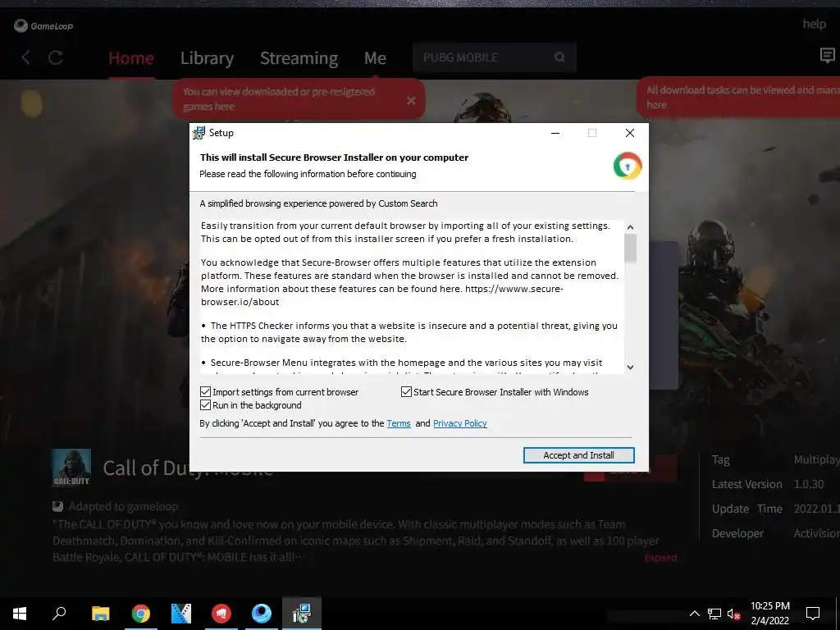Viewport: 840px width, 630px height.
Task: Open the Windows Start menu
Action: coord(20,614)
